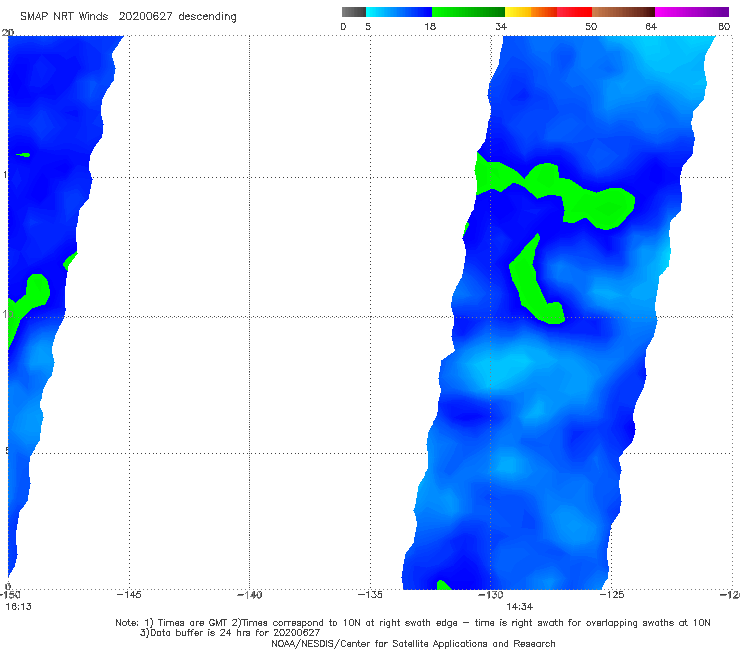Click the gray segment of the color scale

354,12
